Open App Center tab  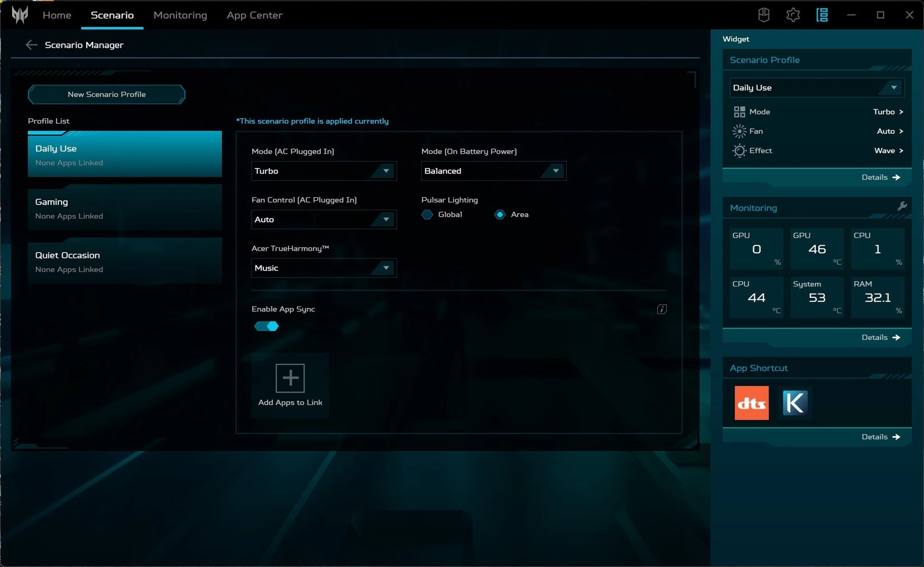(255, 15)
